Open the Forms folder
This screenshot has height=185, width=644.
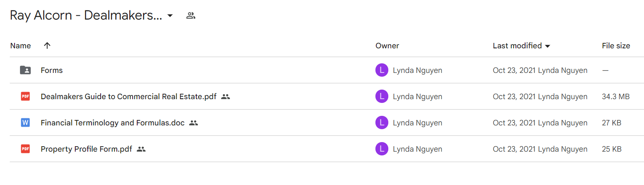[52, 70]
